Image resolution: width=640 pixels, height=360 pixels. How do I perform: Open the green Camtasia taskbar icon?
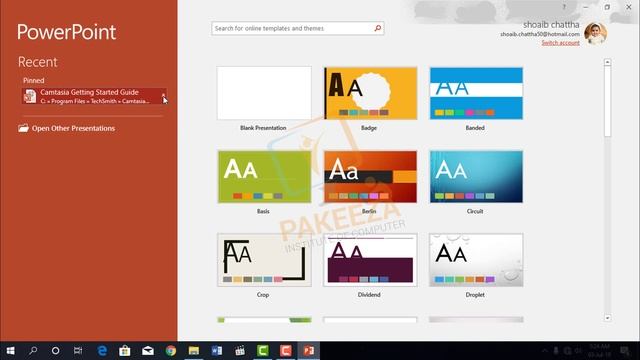263,351
